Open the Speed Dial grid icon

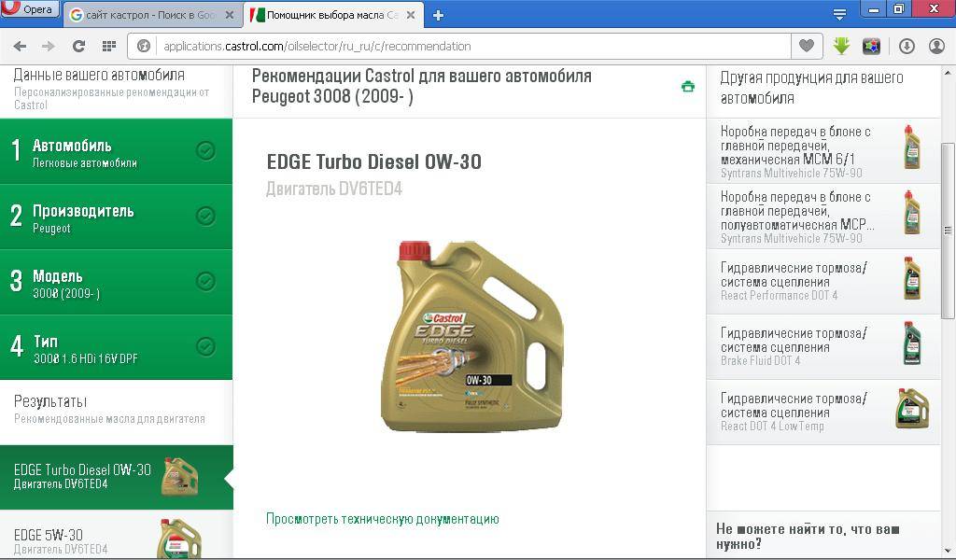coord(109,46)
